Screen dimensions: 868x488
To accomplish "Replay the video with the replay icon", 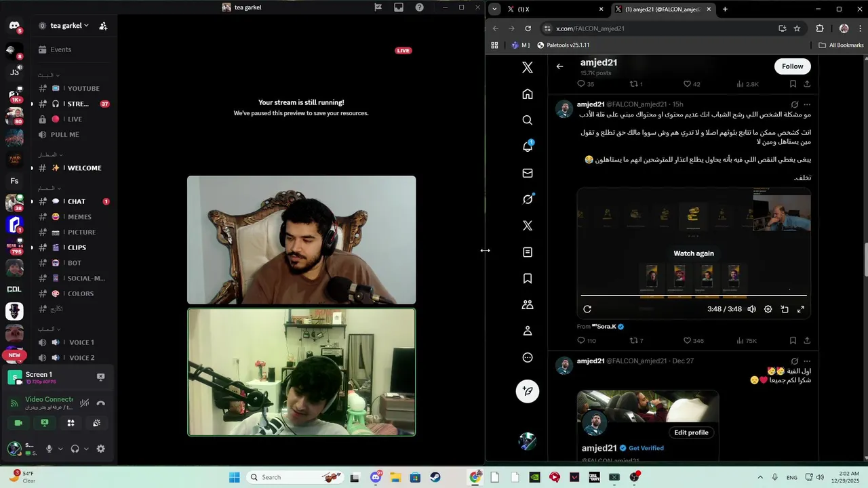I will [587, 309].
